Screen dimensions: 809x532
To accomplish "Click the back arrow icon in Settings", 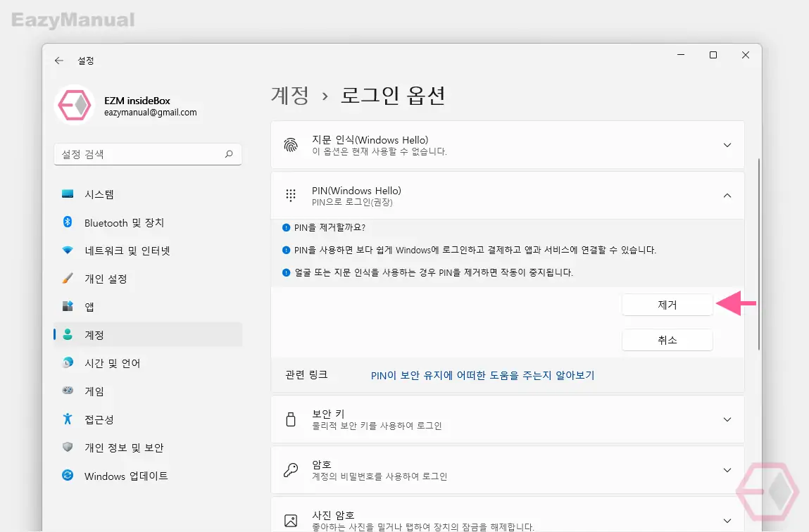I will pos(59,61).
